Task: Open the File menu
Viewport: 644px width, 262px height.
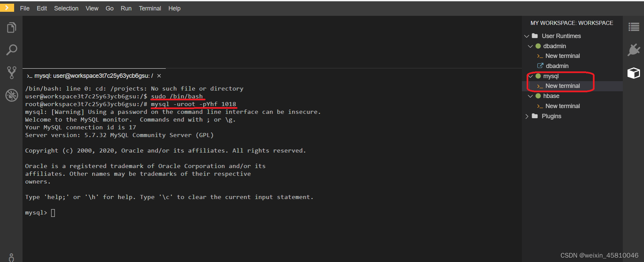Action: click(x=25, y=8)
